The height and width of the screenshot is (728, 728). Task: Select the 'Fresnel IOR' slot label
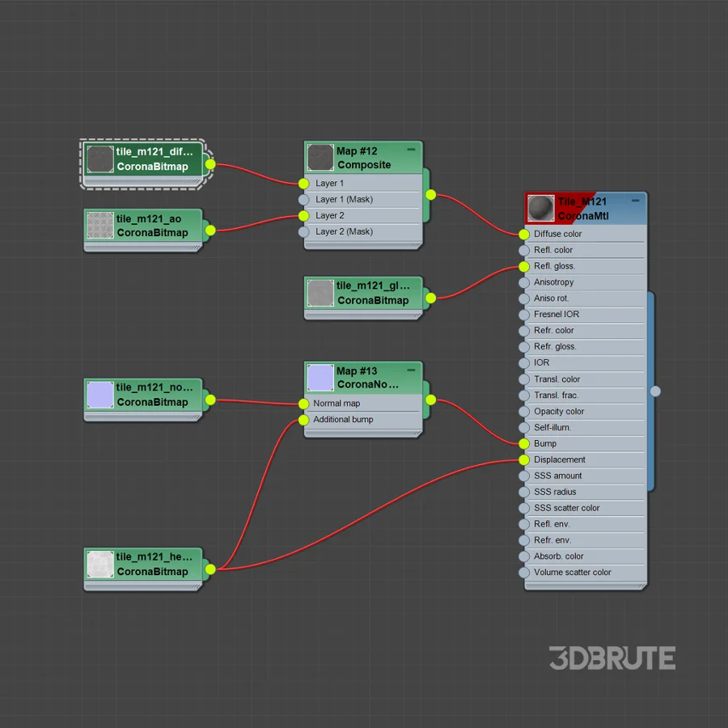pos(557,315)
